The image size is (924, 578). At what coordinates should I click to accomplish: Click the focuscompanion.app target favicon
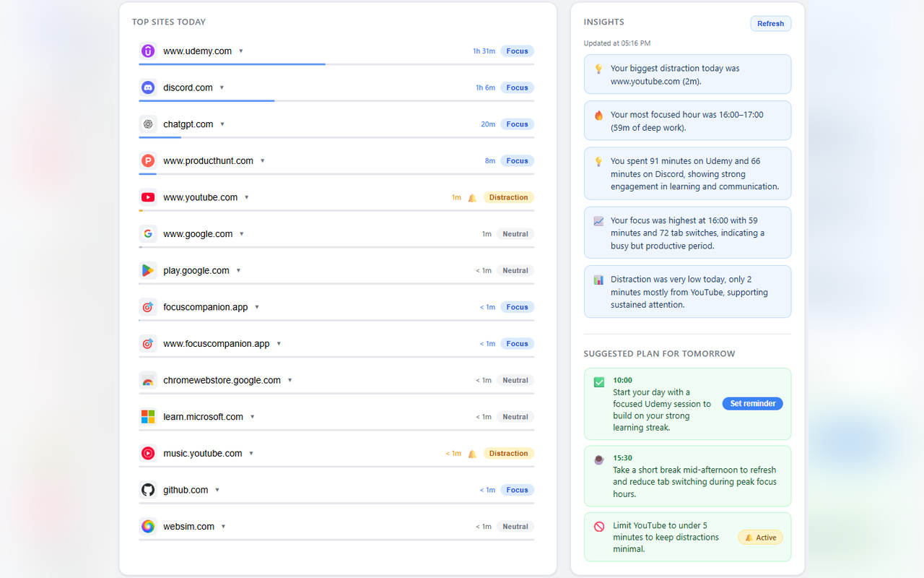click(148, 307)
